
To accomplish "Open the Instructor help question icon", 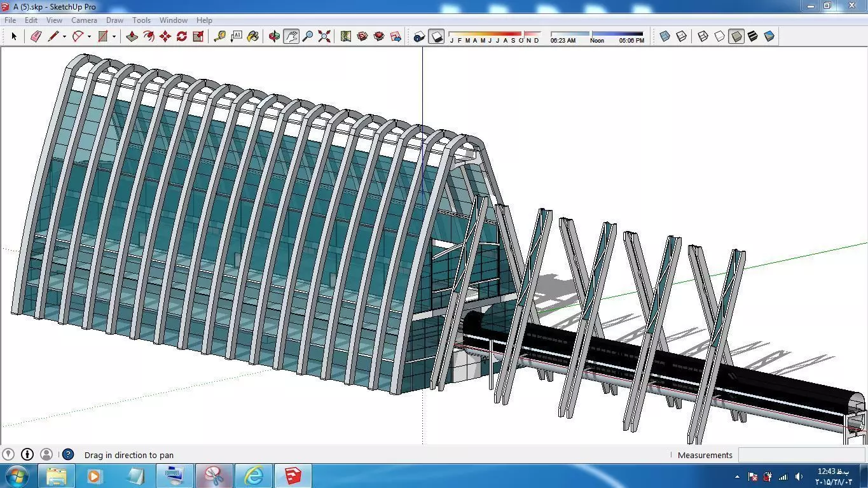I will click(x=68, y=454).
